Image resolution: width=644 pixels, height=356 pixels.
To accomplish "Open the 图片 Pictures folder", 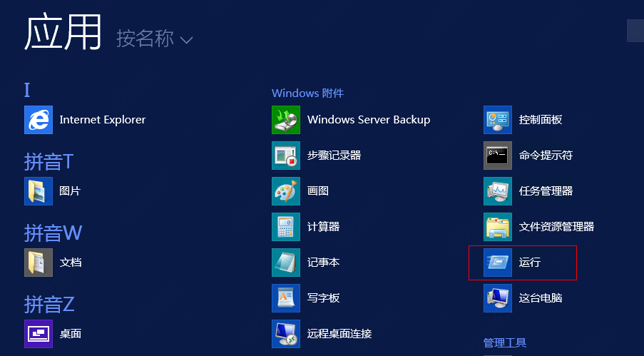I will coord(39,191).
